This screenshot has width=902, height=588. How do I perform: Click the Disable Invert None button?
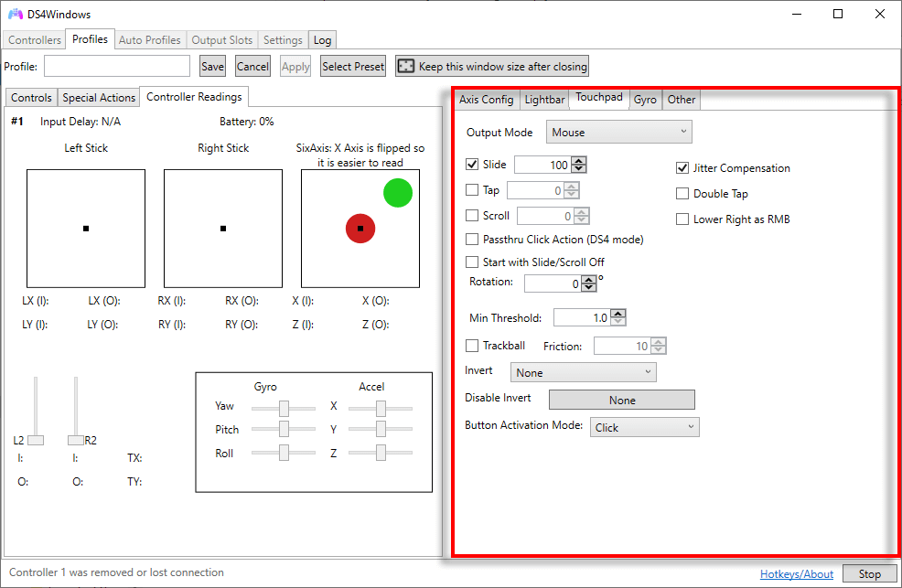point(622,400)
